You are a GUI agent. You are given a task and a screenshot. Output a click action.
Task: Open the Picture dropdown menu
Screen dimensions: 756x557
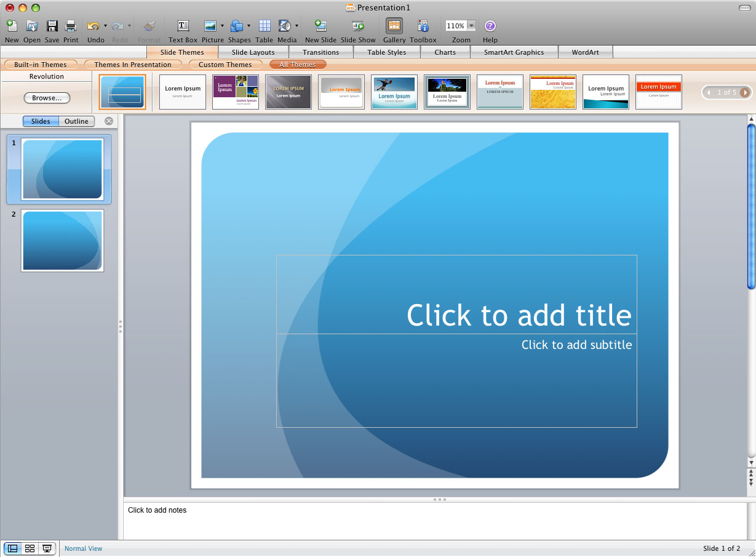pos(221,25)
